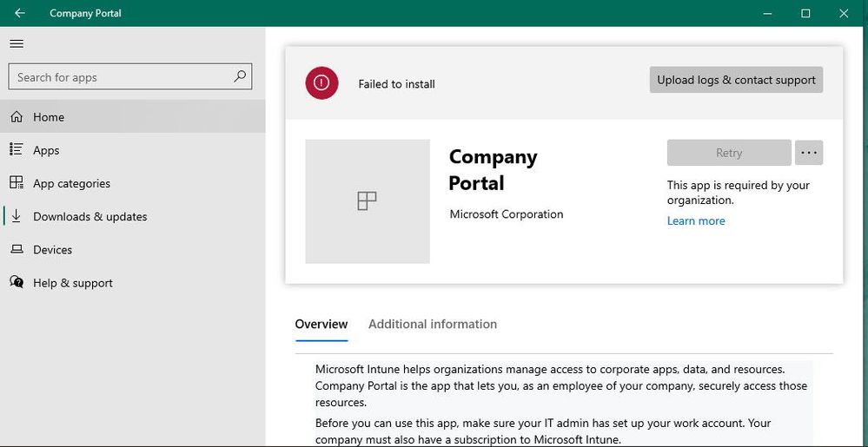Click the App categories grid icon
This screenshot has width=868, height=447.
17,183
